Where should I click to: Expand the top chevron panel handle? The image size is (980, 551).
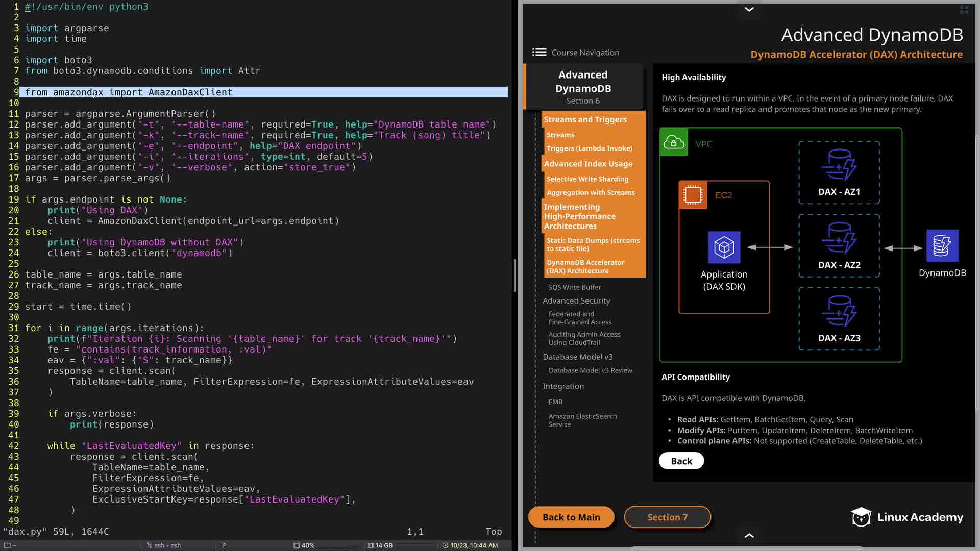[x=749, y=9]
